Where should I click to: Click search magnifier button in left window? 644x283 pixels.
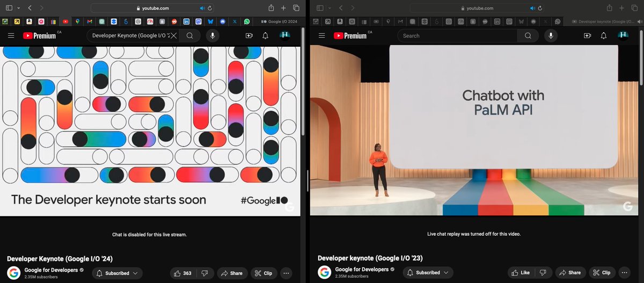pos(190,35)
